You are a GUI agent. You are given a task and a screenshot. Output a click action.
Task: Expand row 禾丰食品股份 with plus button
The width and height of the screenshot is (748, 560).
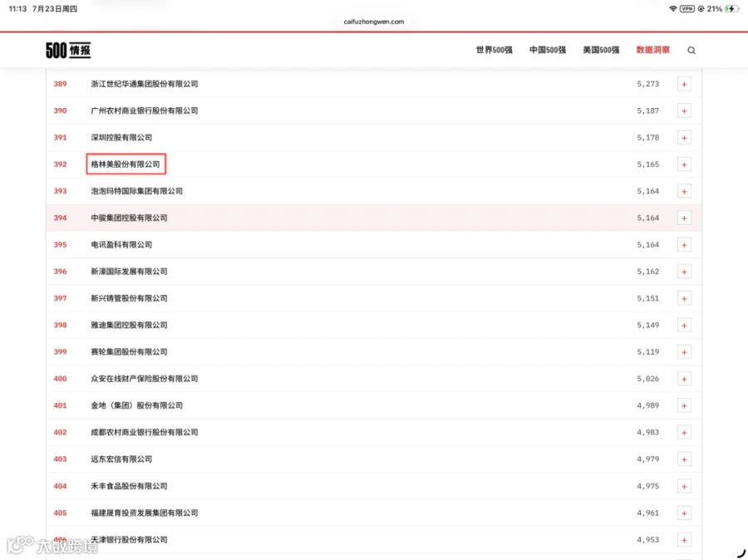(684, 486)
